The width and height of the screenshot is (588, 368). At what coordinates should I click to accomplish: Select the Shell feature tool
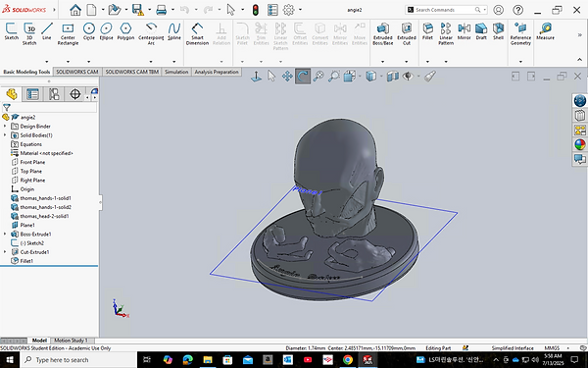point(499,31)
